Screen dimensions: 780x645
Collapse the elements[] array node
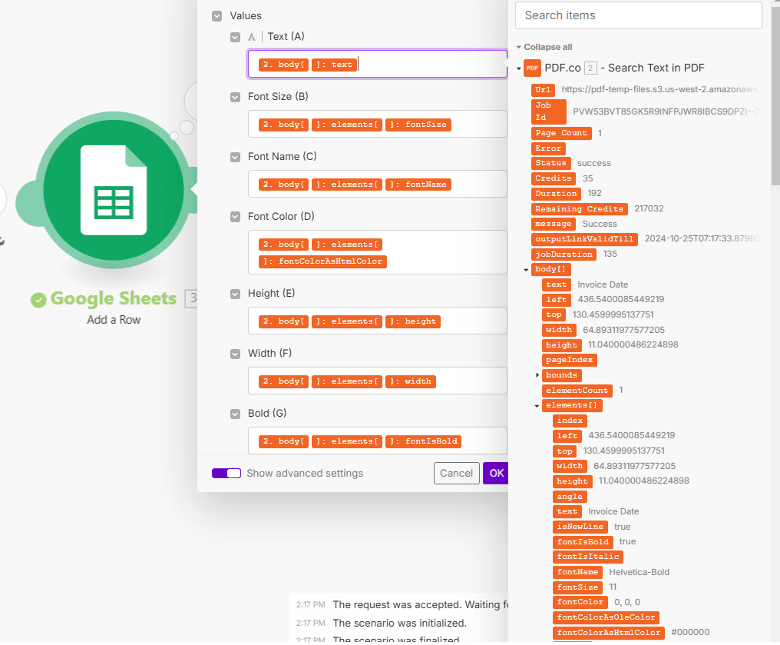[x=538, y=406]
